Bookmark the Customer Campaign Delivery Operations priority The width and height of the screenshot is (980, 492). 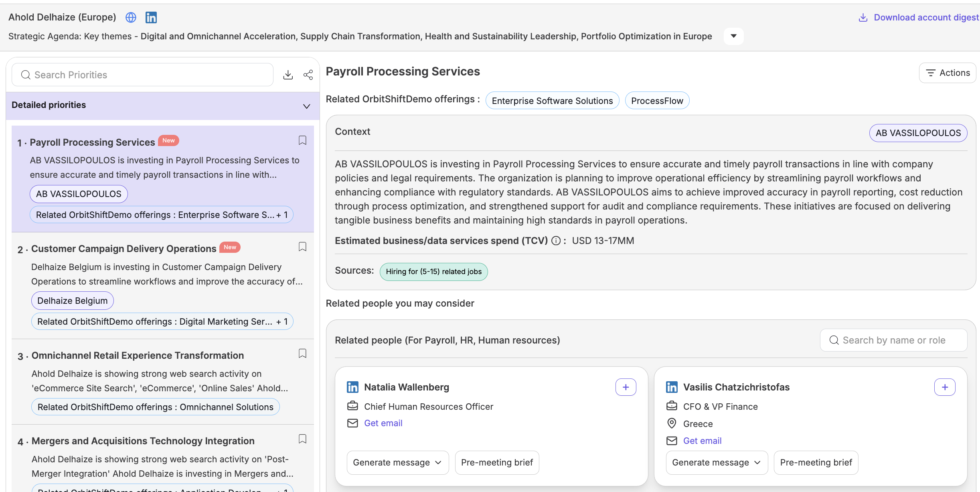click(x=302, y=246)
